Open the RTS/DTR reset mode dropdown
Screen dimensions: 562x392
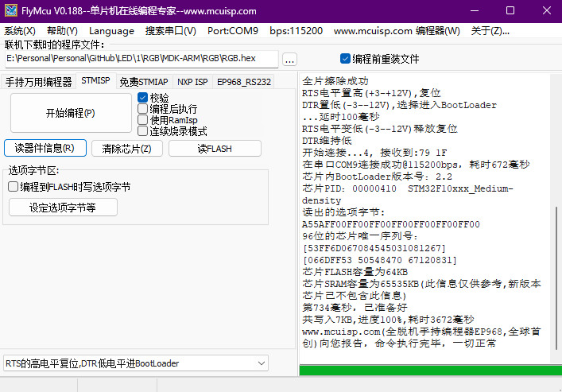(136, 363)
